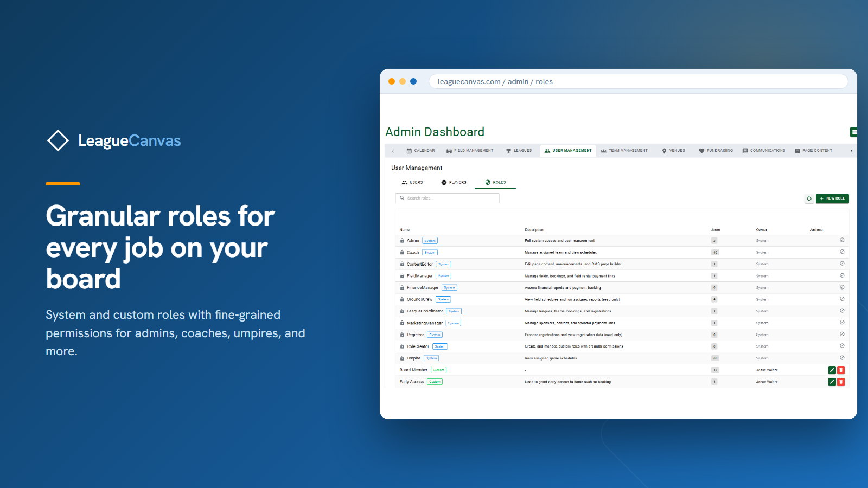This screenshot has width=868, height=488.
Task: Open the Calendar tab
Action: coord(421,151)
